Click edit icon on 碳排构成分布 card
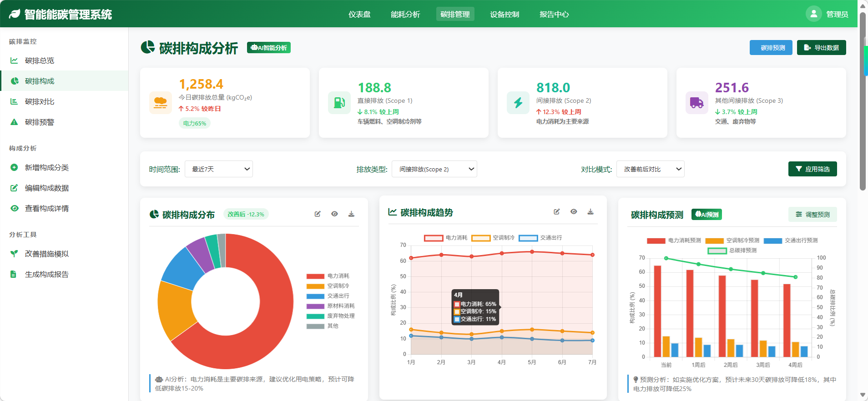 tap(318, 214)
